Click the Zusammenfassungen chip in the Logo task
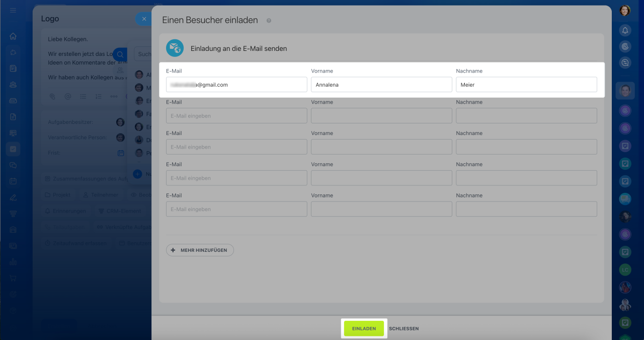 (84, 179)
